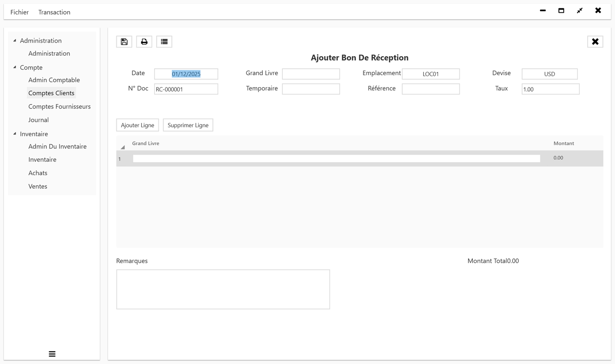Open the sidebar hamburger menu
Viewport: 615px width, 364px height.
point(52,353)
